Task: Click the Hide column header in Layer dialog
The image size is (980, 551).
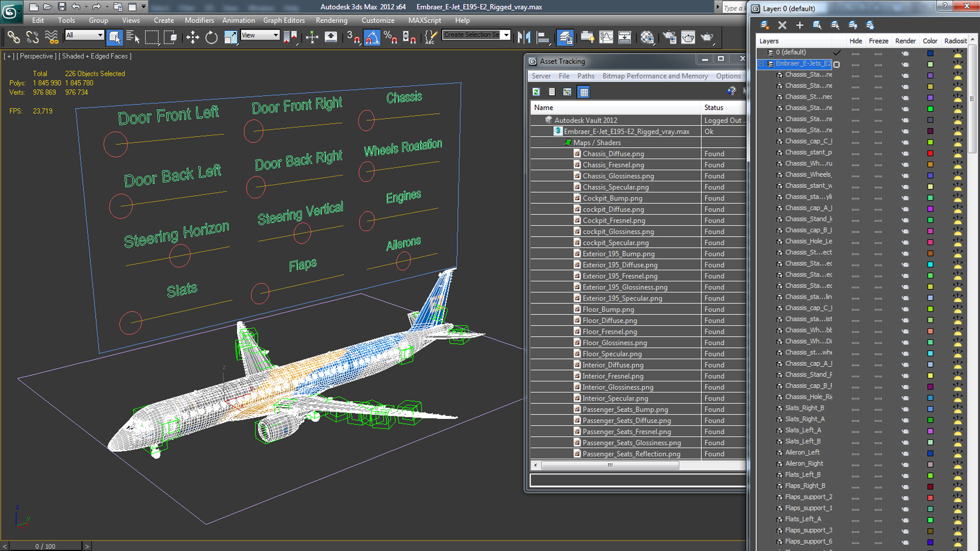Action: 855,41
